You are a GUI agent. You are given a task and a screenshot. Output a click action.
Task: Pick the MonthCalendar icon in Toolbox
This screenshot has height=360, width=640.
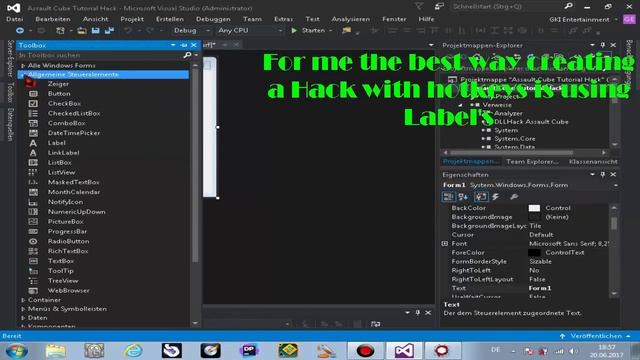33,192
